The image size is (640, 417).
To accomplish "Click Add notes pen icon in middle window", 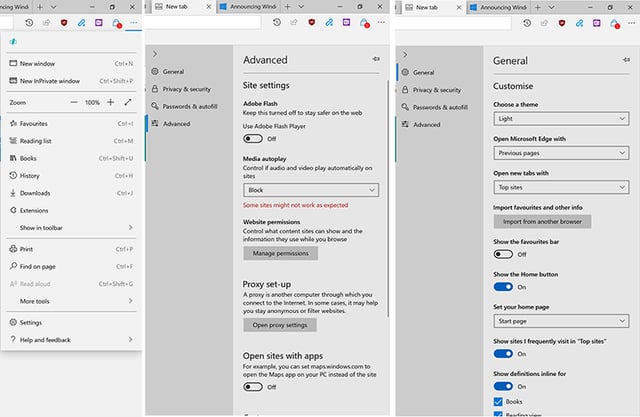I will pyautogui.click(x=329, y=22).
